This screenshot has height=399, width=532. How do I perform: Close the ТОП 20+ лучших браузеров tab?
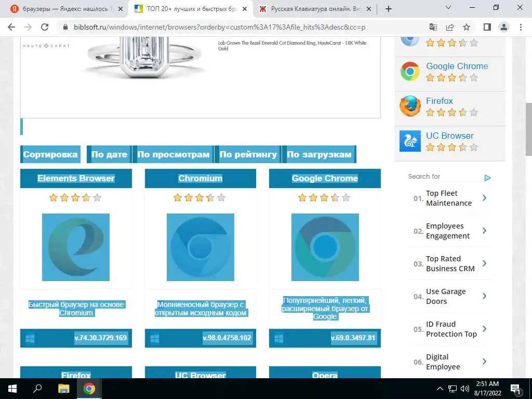245,9
